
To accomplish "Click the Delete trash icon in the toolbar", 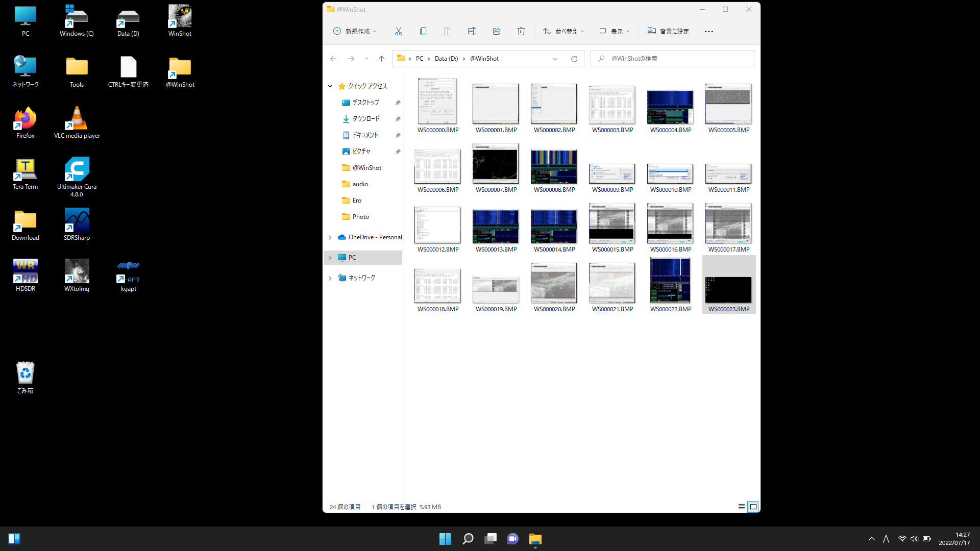I will pyautogui.click(x=521, y=31).
